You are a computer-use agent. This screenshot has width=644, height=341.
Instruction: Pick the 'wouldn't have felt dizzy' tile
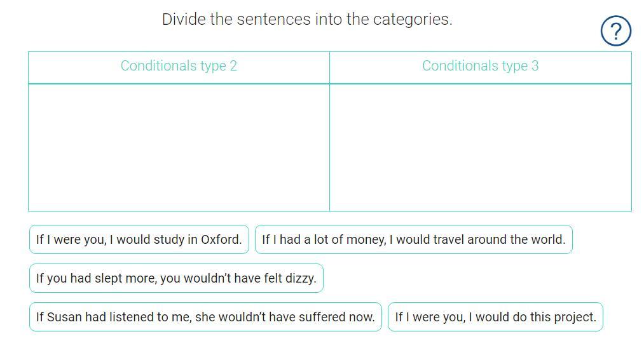(176, 278)
